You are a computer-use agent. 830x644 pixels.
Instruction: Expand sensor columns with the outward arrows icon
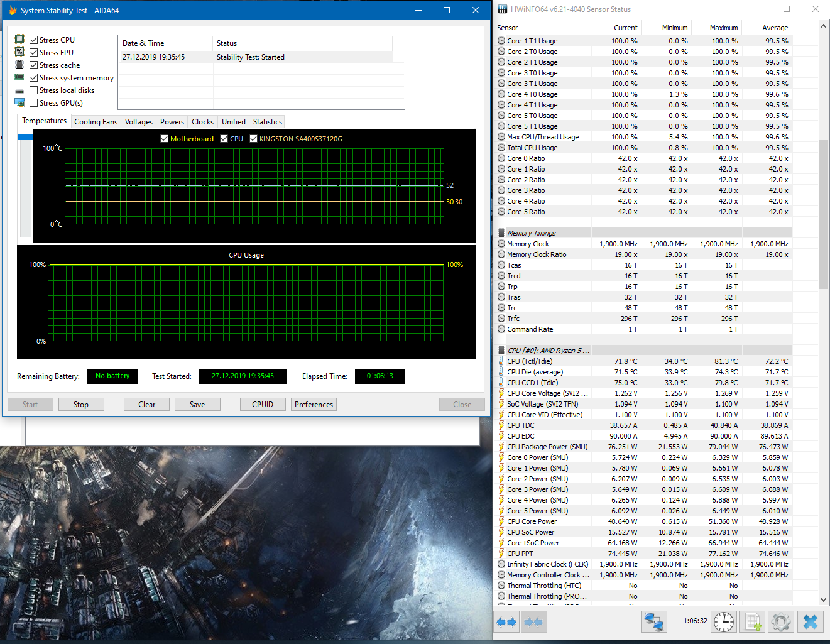point(506,622)
